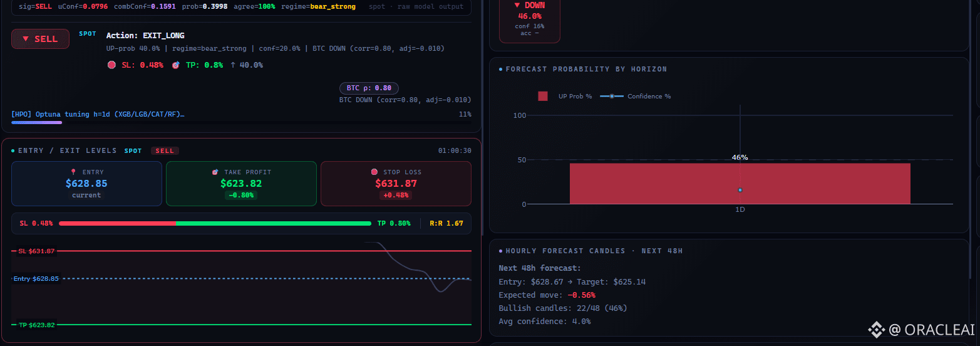980x346 pixels.
Task: Click the 1D axis label under the bar
Action: click(x=740, y=209)
